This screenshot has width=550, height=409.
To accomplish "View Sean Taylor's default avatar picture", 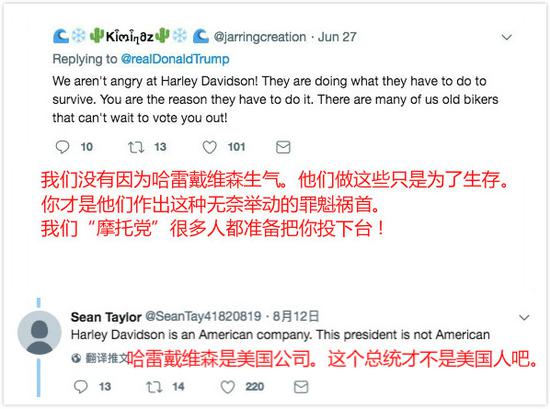I will tap(39, 333).
